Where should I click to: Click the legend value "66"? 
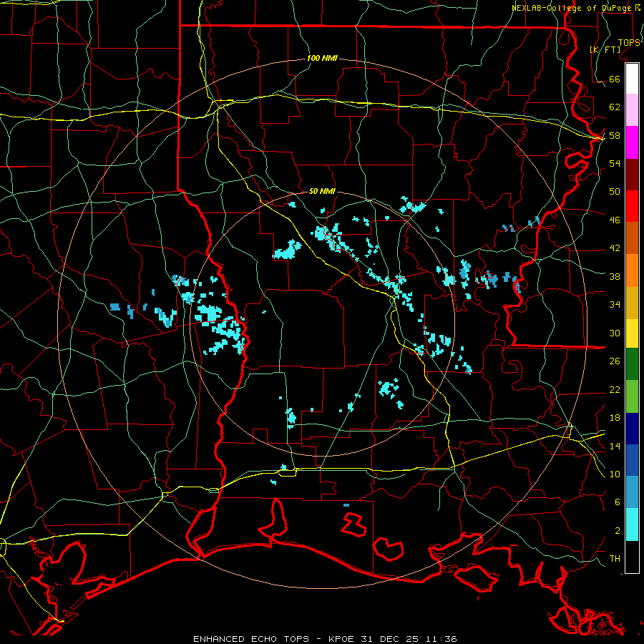[615, 79]
